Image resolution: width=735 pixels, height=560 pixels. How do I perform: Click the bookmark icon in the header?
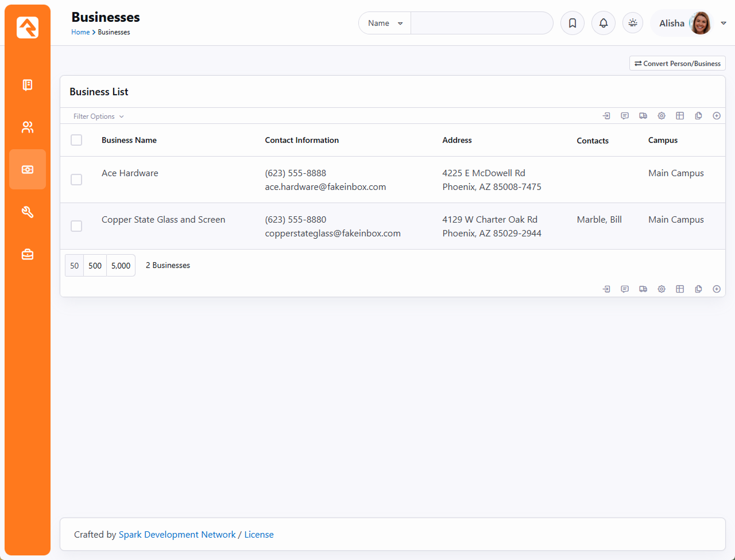pyautogui.click(x=572, y=23)
